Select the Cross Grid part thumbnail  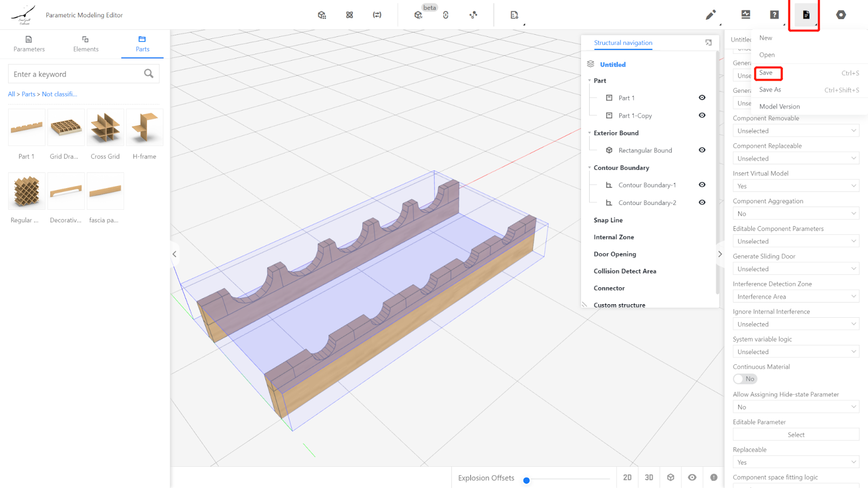tap(105, 128)
